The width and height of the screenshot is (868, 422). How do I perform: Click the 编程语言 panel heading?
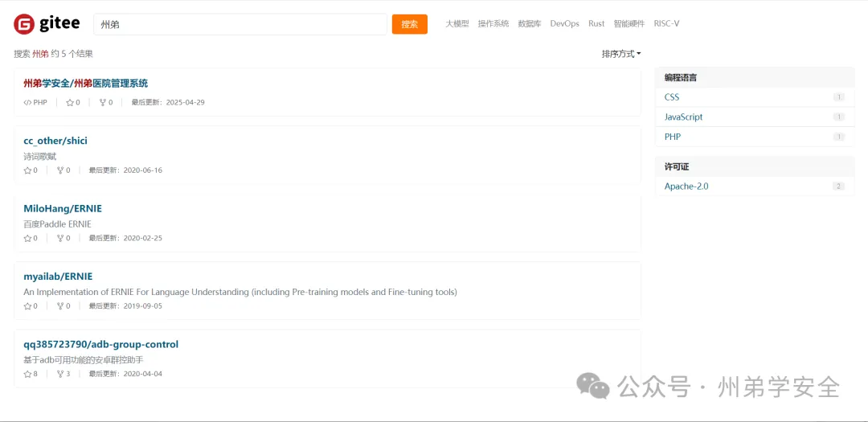681,78
